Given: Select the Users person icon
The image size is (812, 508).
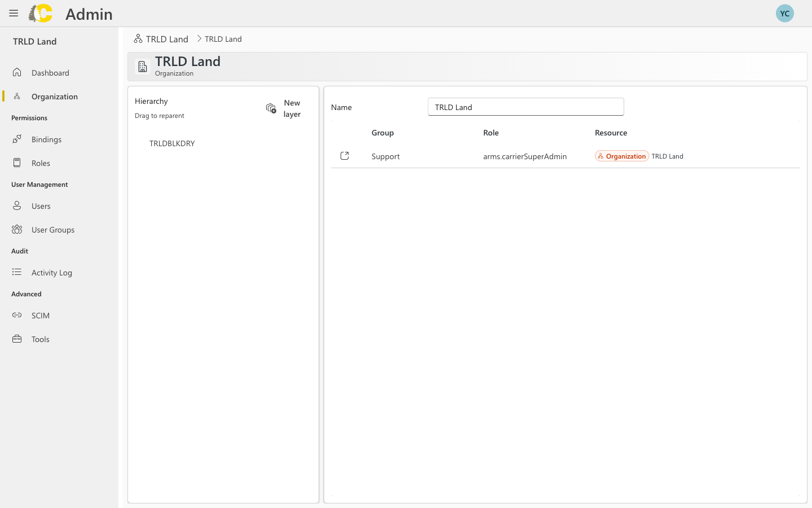Looking at the screenshot, I should tap(17, 205).
